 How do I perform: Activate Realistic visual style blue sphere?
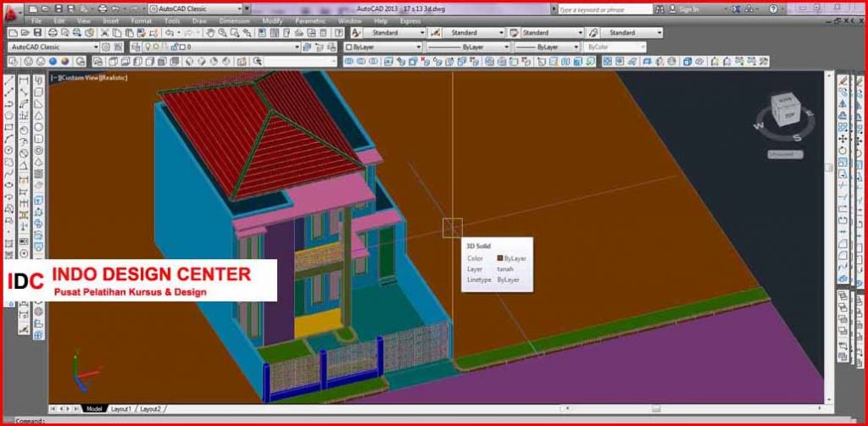[x=53, y=62]
